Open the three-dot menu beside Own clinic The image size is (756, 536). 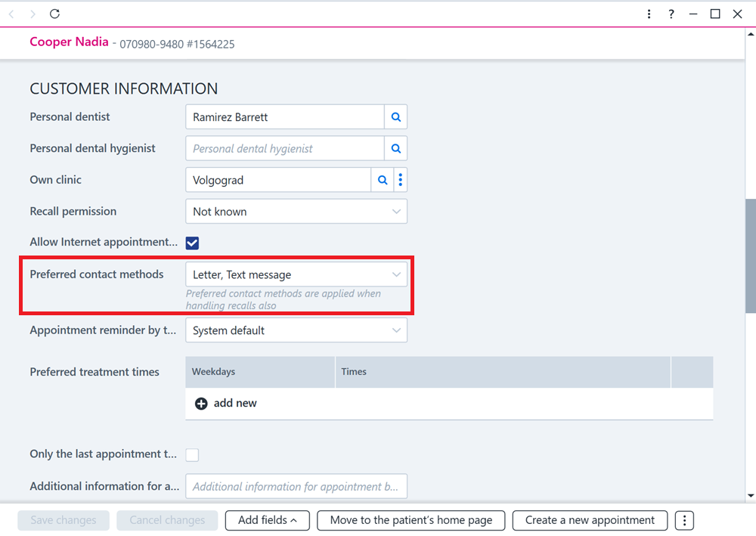pyautogui.click(x=401, y=180)
